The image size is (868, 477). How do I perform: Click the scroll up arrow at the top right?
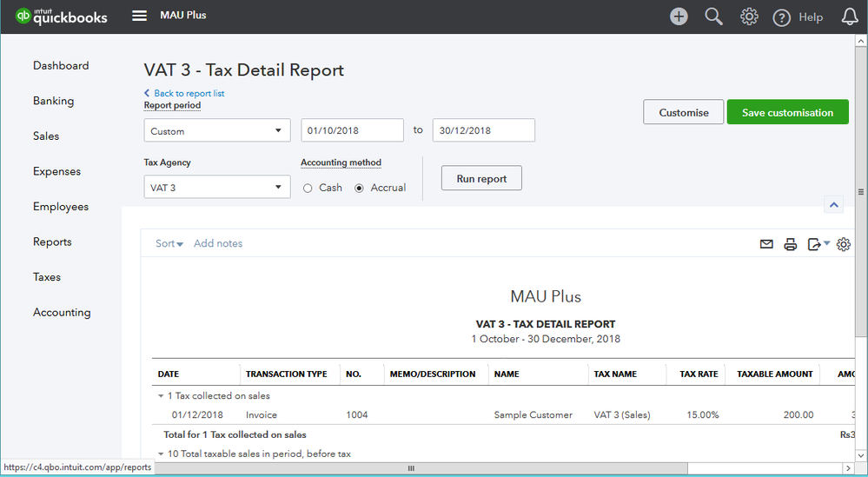pyautogui.click(x=861, y=40)
